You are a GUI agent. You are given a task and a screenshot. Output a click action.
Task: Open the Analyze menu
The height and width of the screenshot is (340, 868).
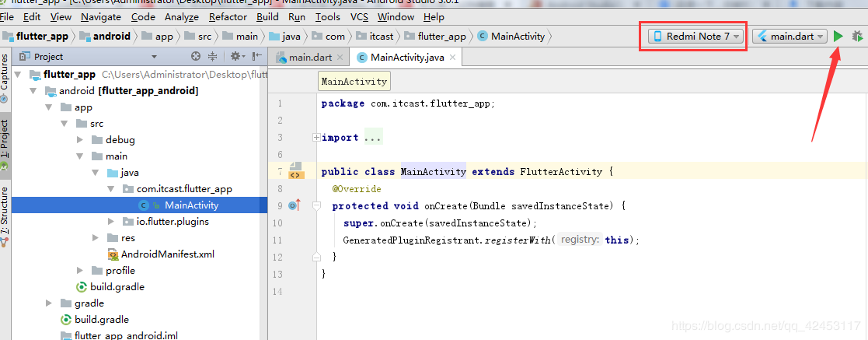coord(182,17)
